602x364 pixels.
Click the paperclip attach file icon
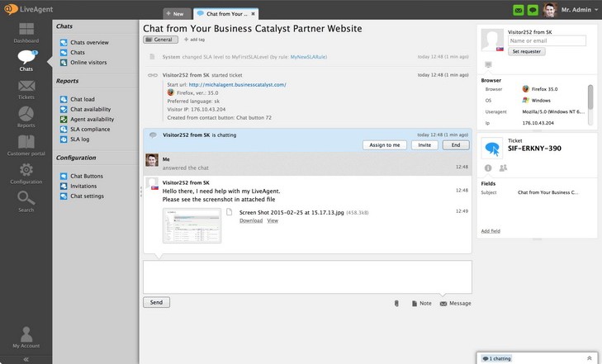(396, 304)
